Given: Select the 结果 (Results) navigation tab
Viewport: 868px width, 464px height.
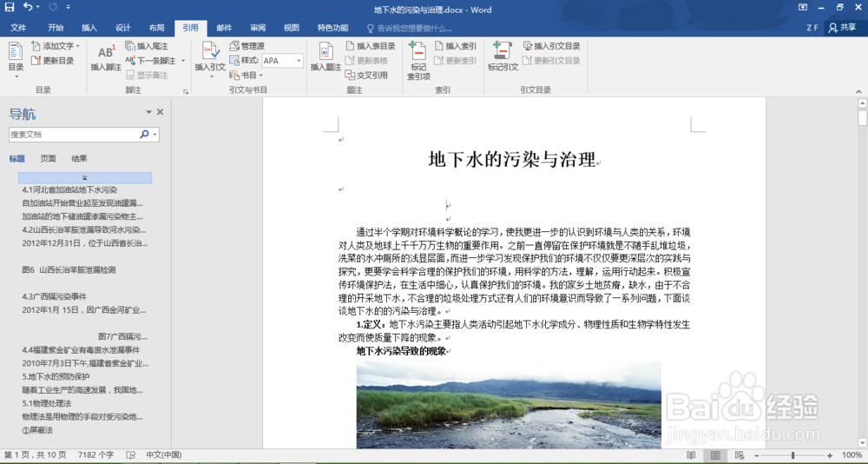Looking at the screenshot, I should [x=79, y=158].
